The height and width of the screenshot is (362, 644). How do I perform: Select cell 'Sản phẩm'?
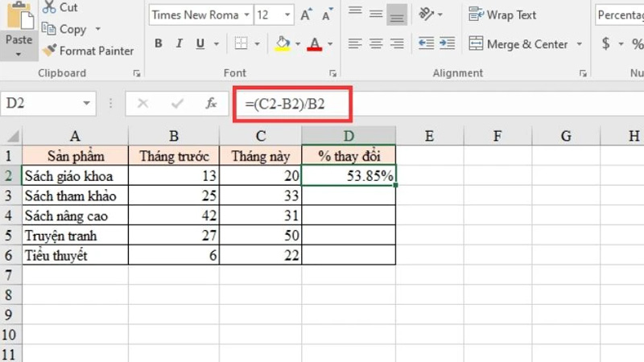[x=75, y=155]
